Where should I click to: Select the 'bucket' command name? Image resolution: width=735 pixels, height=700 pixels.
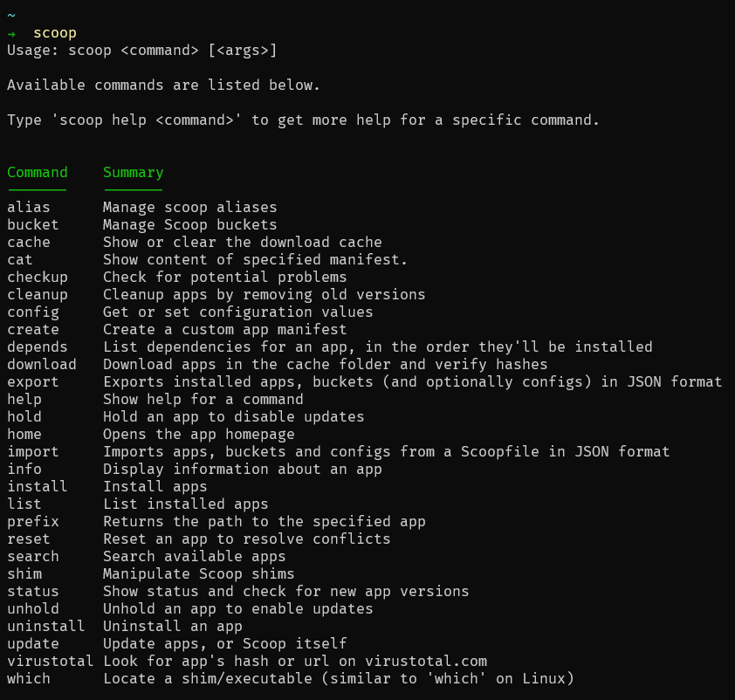[x=33, y=224]
